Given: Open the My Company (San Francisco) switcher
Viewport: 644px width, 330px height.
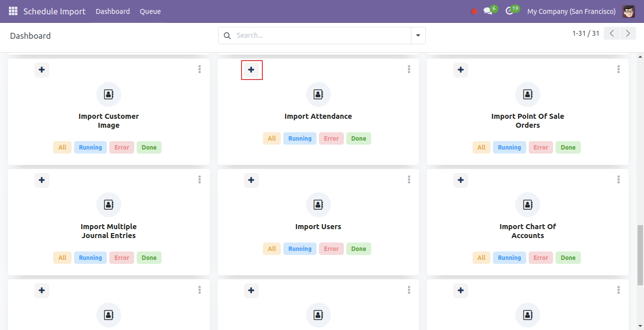Looking at the screenshot, I should [571, 11].
